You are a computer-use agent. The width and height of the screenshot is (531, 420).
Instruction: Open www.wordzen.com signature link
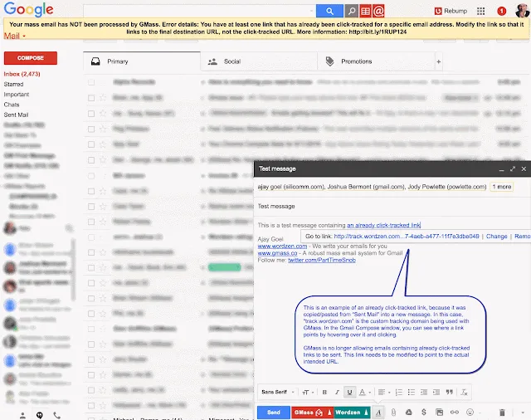[282, 246]
